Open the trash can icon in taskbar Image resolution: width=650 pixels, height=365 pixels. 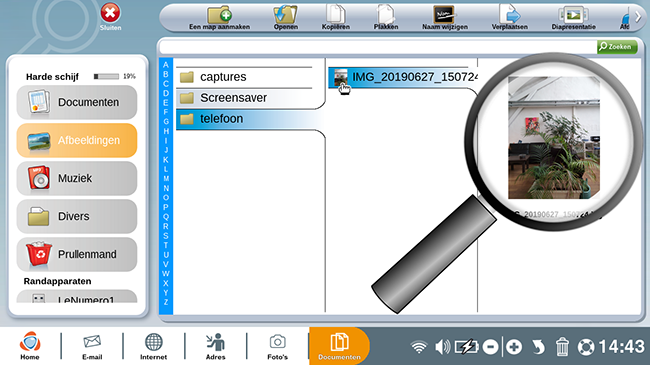point(562,347)
